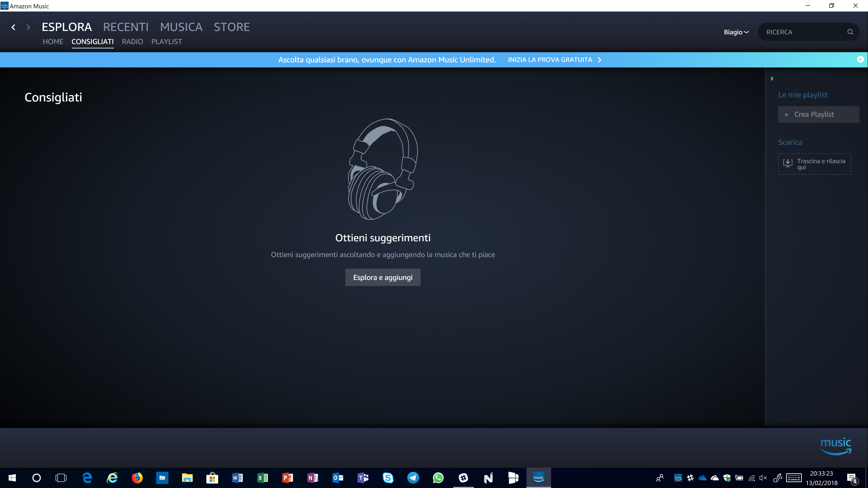
Task: Collapse the right playlist sidebar
Action: 772,78
